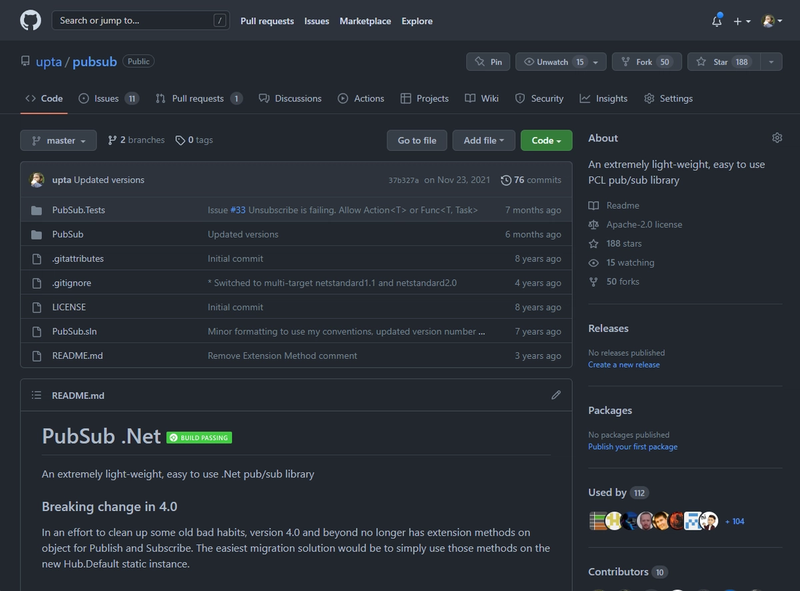Click the .gitignore file icon
Viewport: 800px width, 591px height.
(37, 283)
